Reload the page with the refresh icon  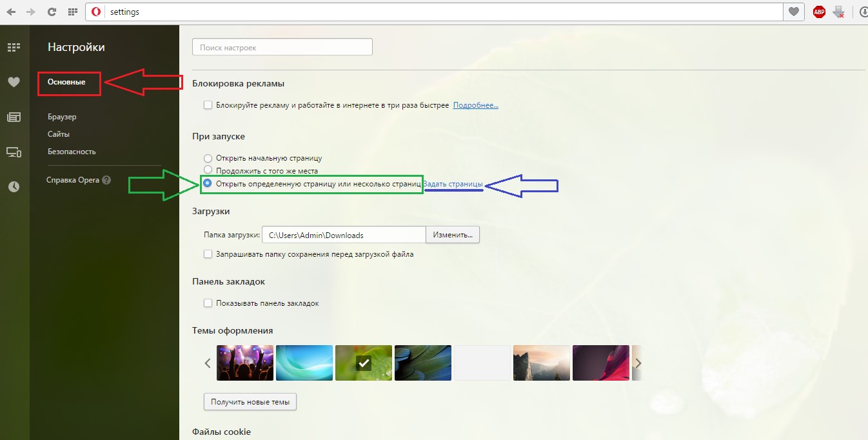(52, 12)
